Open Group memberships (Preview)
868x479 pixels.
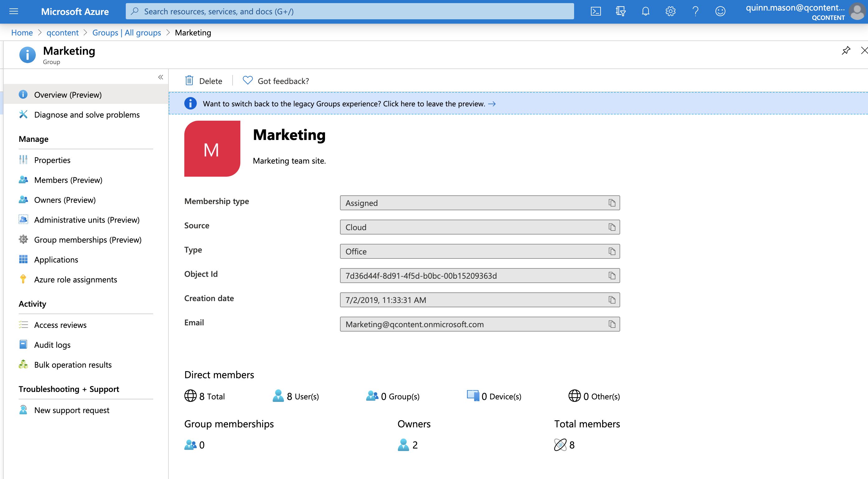point(86,239)
